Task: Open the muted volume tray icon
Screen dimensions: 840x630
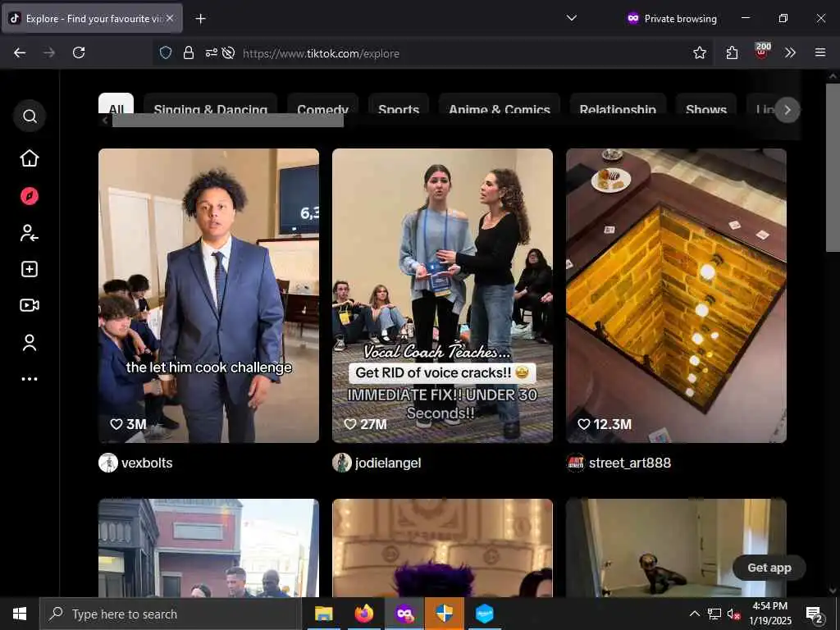Action: click(734, 614)
